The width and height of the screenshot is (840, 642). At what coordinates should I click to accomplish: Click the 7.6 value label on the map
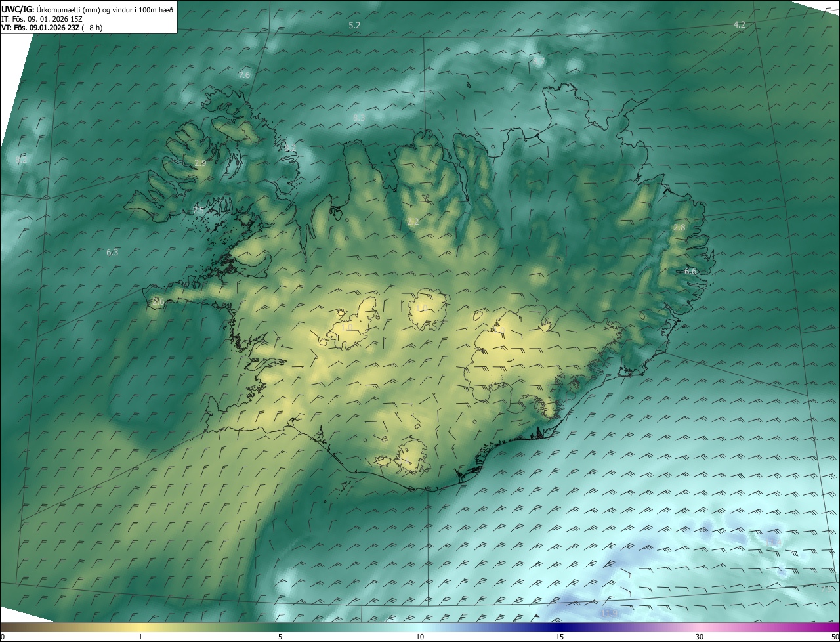click(x=244, y=75)
